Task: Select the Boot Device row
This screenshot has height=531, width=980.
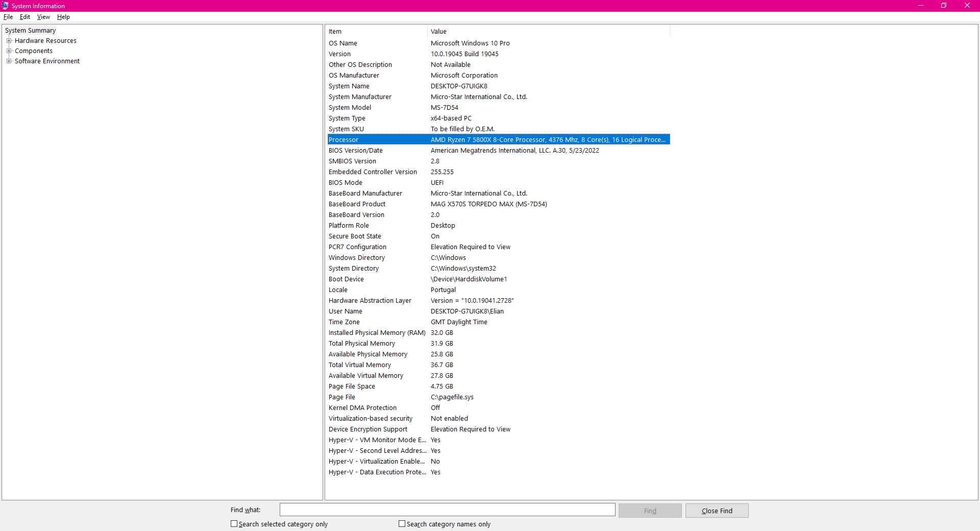Action: [x=499, y=279]
